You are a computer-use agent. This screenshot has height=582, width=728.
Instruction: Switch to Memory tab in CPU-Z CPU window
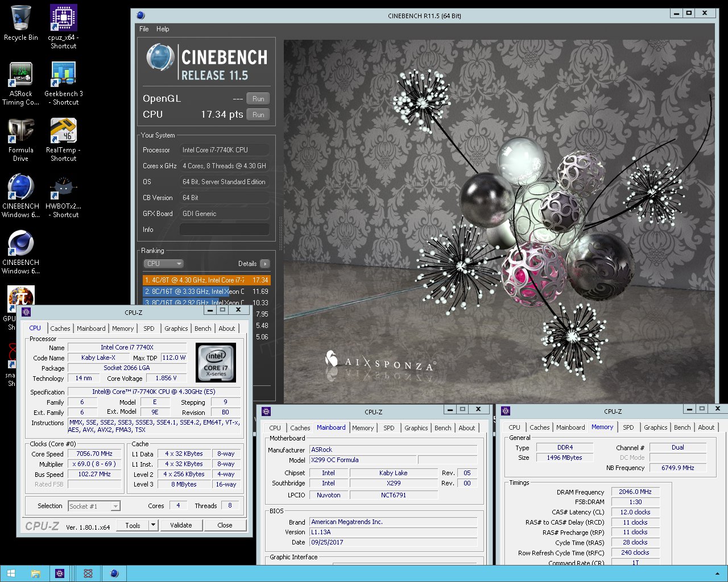pyautogui.click(x=123, y=329)
